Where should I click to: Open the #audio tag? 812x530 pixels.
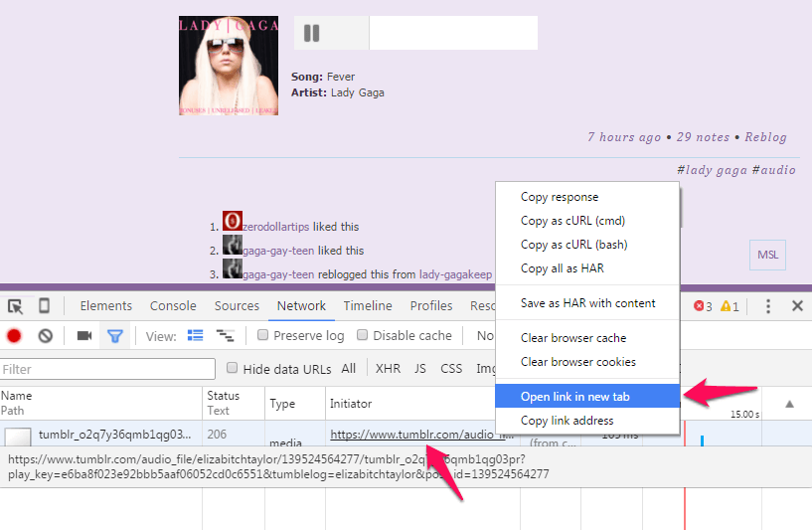(x=773, y=169)
